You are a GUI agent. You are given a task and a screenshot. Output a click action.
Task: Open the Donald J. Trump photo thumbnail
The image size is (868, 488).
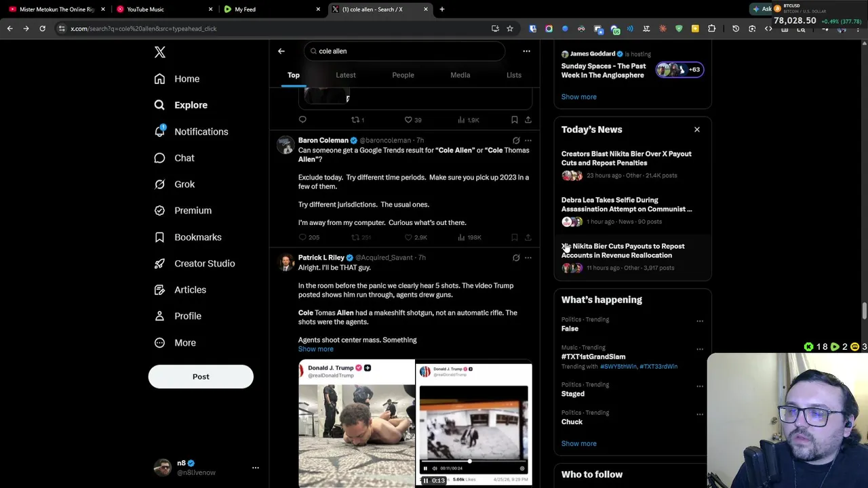tap(357, 424)
